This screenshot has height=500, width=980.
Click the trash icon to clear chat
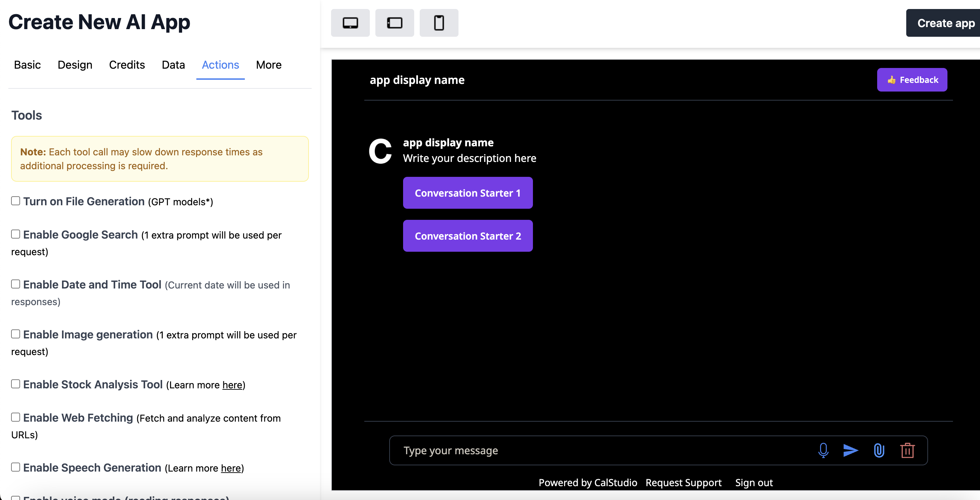pos(908,450)
